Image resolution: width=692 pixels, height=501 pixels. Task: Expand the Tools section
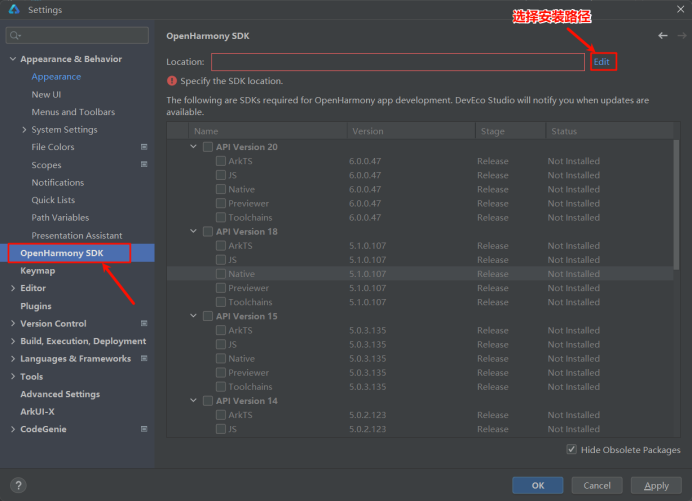[13, 377]
